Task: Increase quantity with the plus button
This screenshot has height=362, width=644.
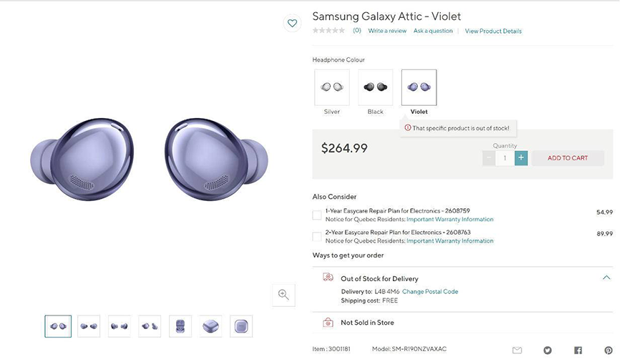Action: click(x=521, y=157)
